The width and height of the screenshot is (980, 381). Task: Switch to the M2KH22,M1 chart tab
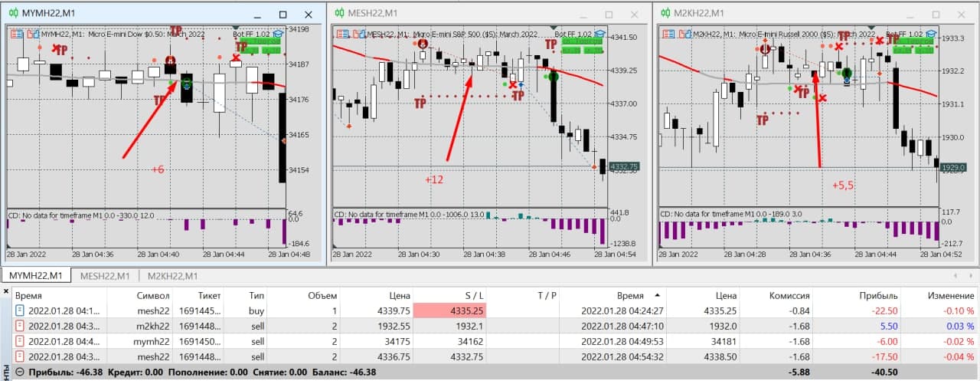[173, 275]
